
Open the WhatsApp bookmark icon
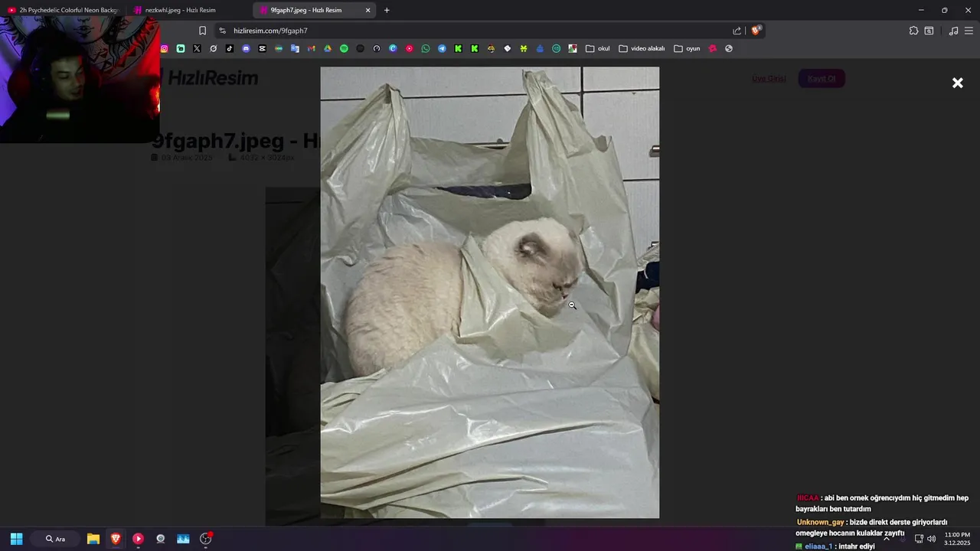[426, 48]
